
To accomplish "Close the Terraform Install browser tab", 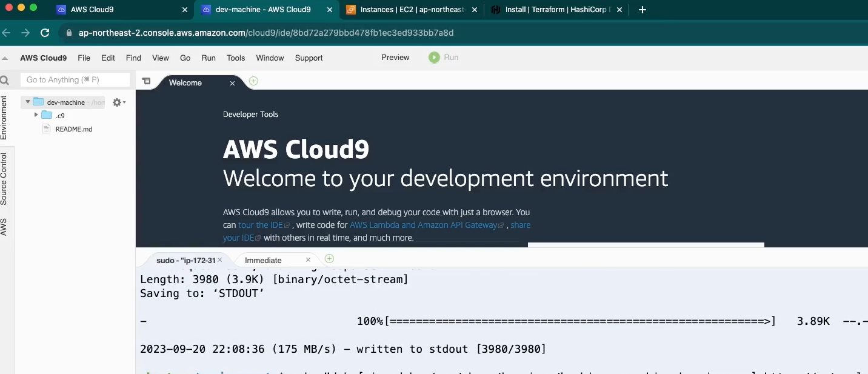I will [619, 10].
